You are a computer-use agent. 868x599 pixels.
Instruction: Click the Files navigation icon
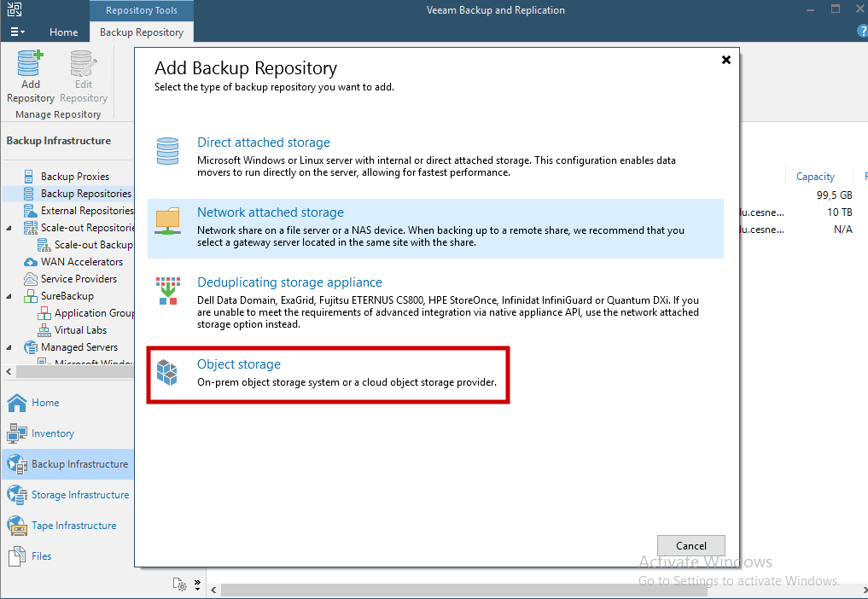pyautogui.click(x=15, y=555)
